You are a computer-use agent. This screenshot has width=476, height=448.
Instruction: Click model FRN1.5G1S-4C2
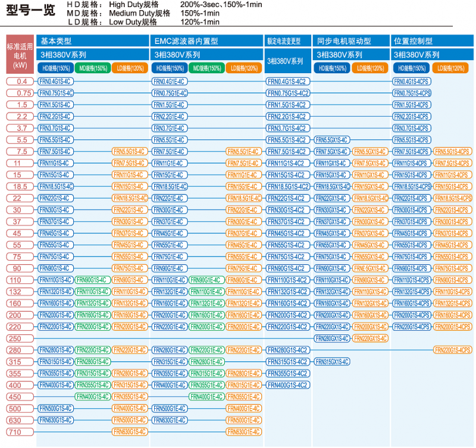click(x=288, y=105)
